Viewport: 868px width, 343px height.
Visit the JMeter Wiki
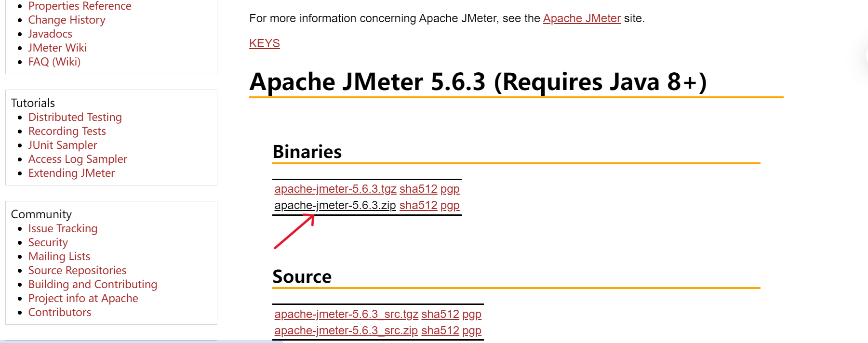click(x=57, y=48)
